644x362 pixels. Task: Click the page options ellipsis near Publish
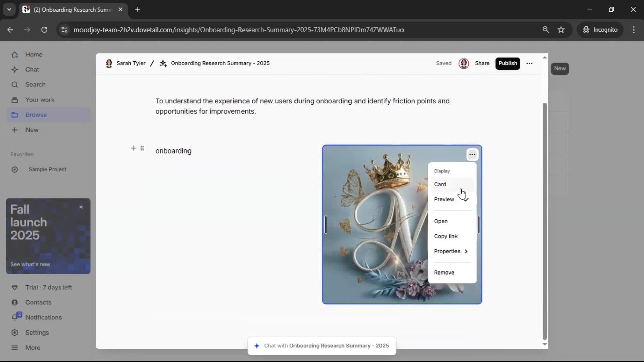[x=529, y=63]
